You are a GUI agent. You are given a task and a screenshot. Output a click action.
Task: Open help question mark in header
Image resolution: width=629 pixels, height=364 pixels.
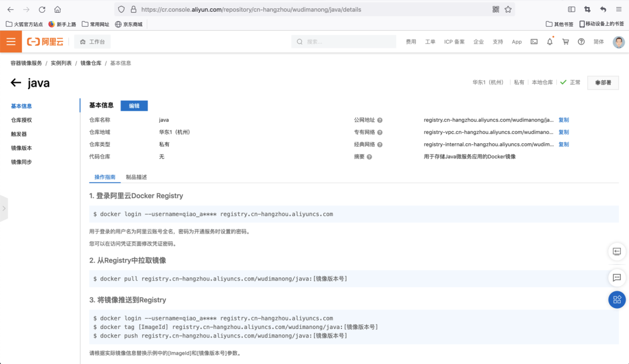[x=581, y=42]
